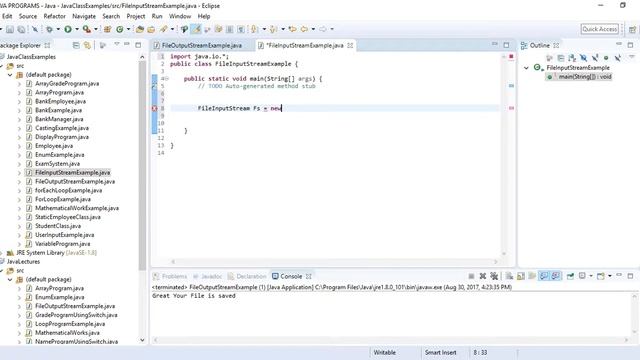Collapse JavaClassExamples default package
This screenshot has height=360, width=640.
(10, 75)
